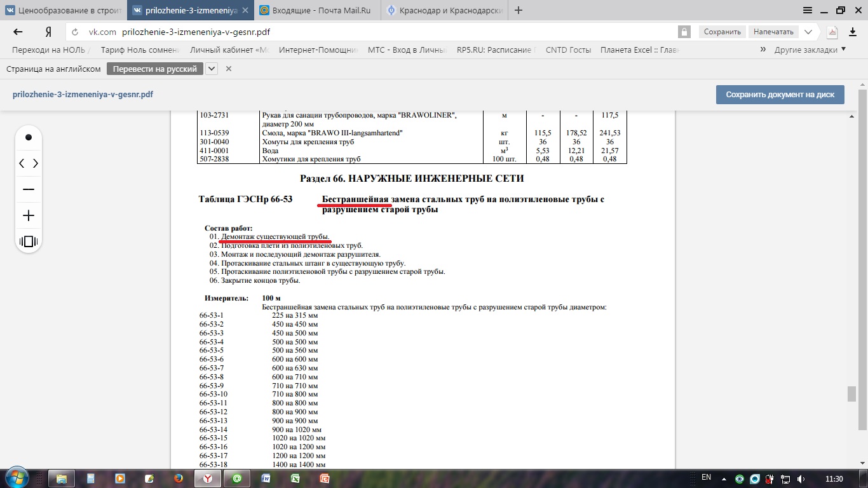This screenshot has width=868, height=488.
Task: Open Firefox from the taskbar
Action: click(x=179, y=478)
